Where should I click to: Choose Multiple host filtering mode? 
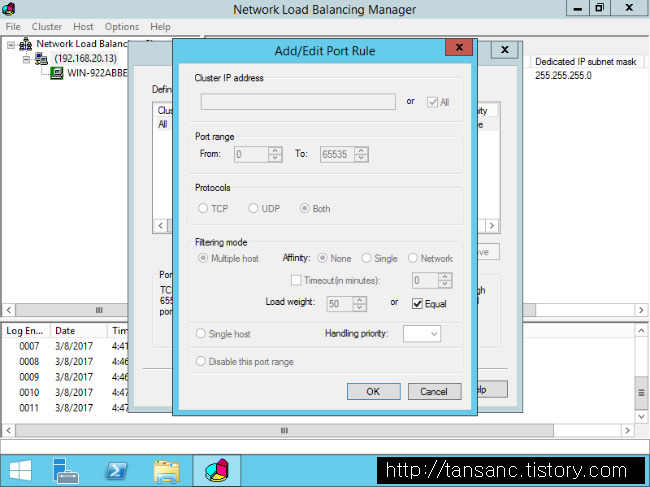[x=203, y=258]
